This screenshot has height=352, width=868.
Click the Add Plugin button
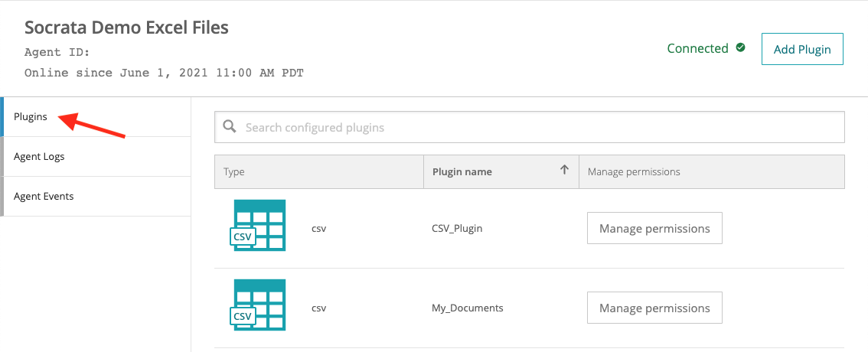[802, 49]
